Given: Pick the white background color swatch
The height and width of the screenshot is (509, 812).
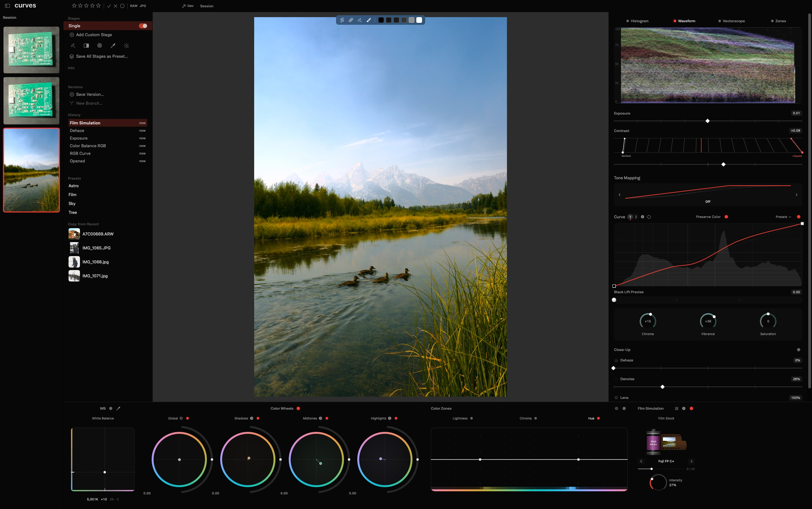Looking at the screenshot, I should (419, 20).
